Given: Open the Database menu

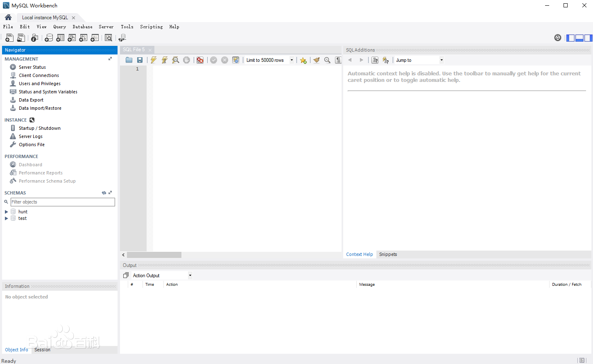Looking at the screenshot, I should [83, 27].
